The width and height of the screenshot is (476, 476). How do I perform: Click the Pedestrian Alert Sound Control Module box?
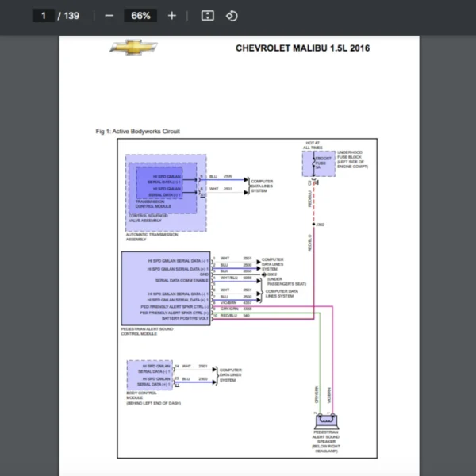pos(165,286)
